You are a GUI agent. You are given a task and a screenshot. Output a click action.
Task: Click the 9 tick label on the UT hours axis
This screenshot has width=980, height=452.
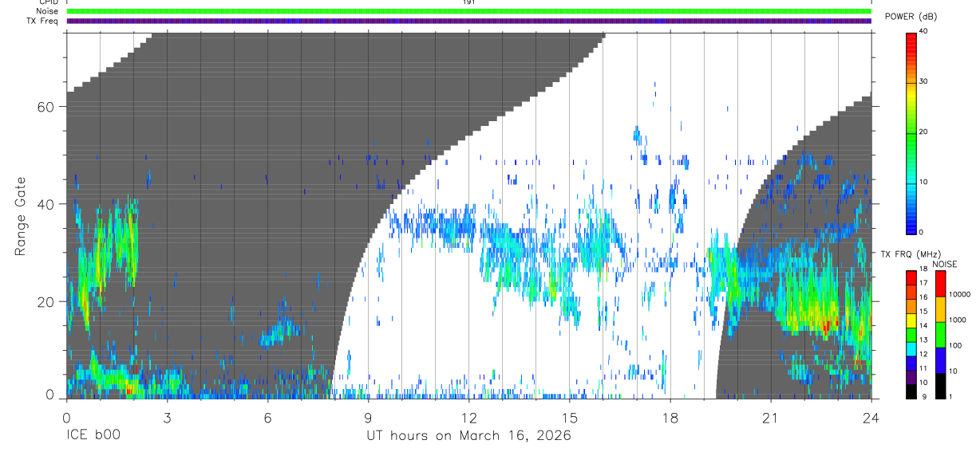tap(368, 418)
